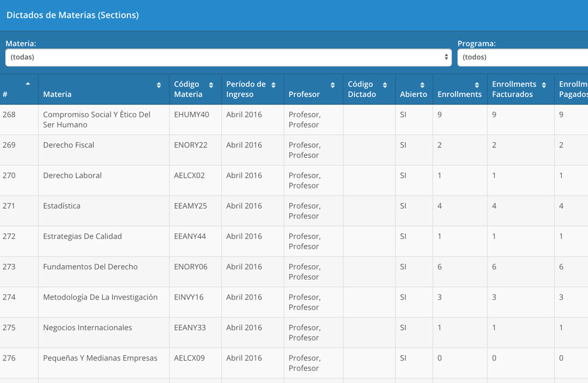This screenshot has width=588, height=383.
Task: Click sort arrows for Período de Ingreso
Action: 273,85
